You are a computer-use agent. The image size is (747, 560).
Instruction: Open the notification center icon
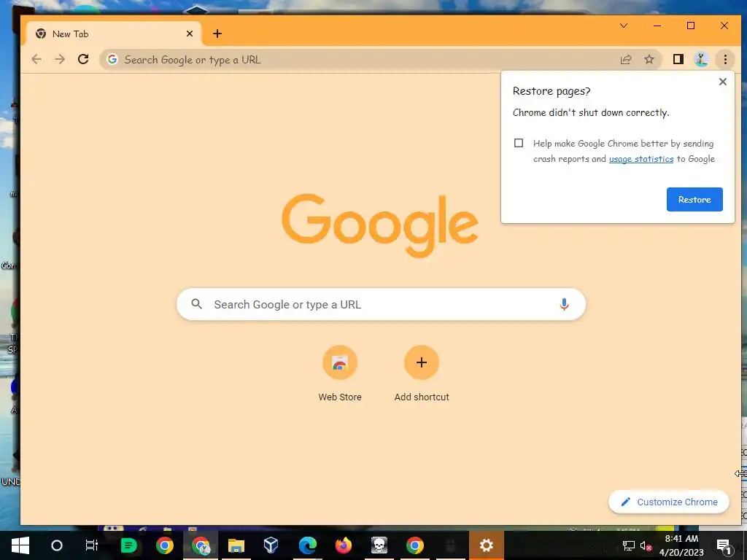(724, 545)
